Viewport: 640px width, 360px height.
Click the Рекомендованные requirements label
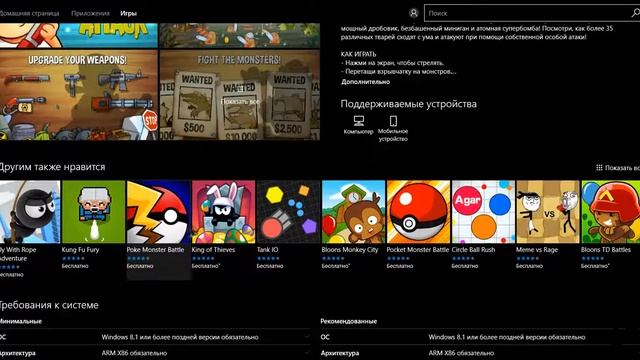349,322
